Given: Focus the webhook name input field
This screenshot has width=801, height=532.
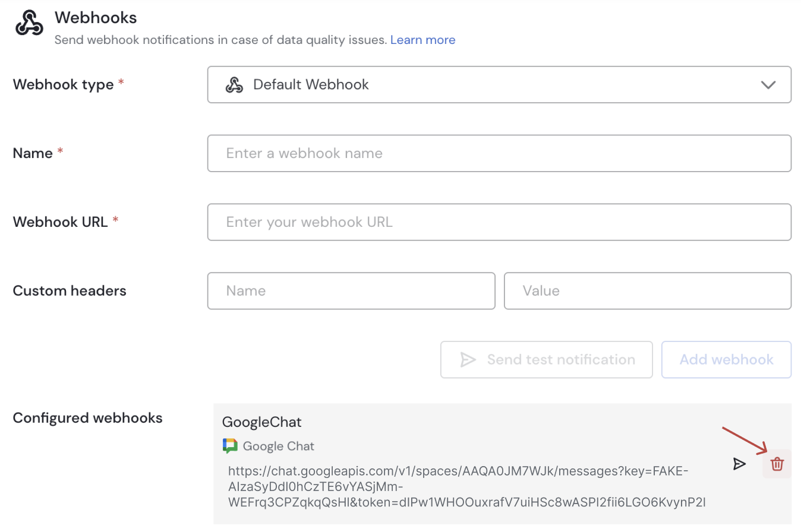Looking at the screenshot, I should (499, 153).
